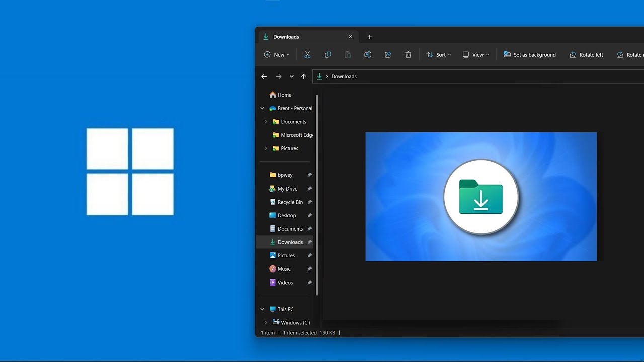
Task: Click the pin icon next to Music
Action: pyautogui.click(x=309, y=269)
